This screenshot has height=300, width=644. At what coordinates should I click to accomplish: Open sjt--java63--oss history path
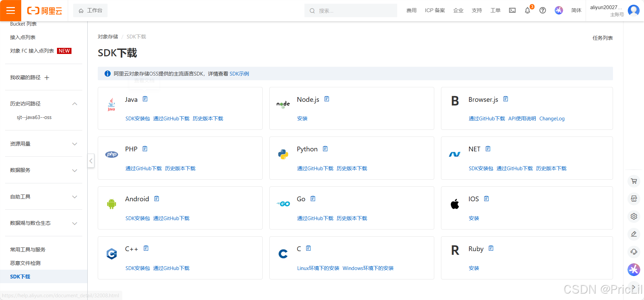tap(34, 117)
